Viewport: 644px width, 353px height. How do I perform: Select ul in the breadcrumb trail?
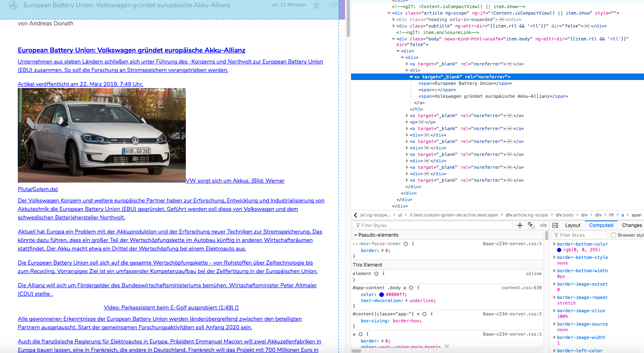(400, 215)
